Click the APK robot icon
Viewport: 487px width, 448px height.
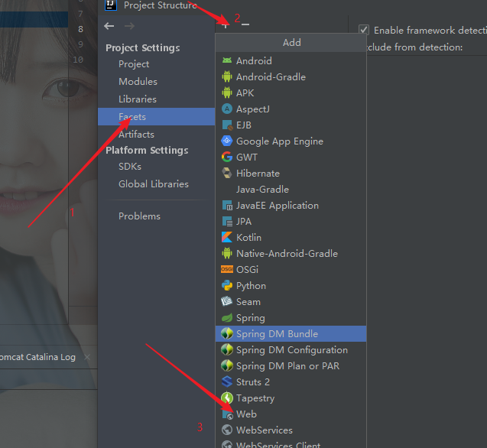click(x=227, y=93)
